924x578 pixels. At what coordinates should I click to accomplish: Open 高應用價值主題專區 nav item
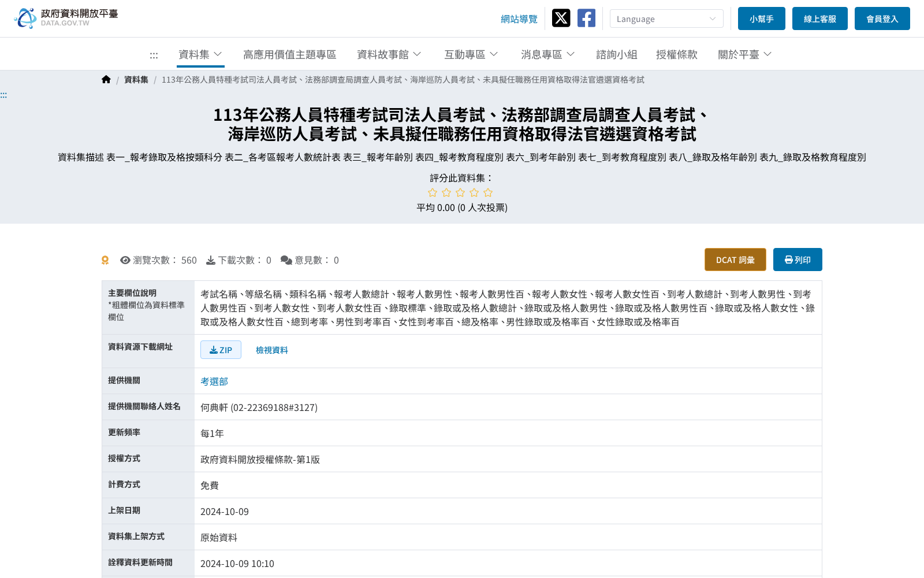click(290, 54)
